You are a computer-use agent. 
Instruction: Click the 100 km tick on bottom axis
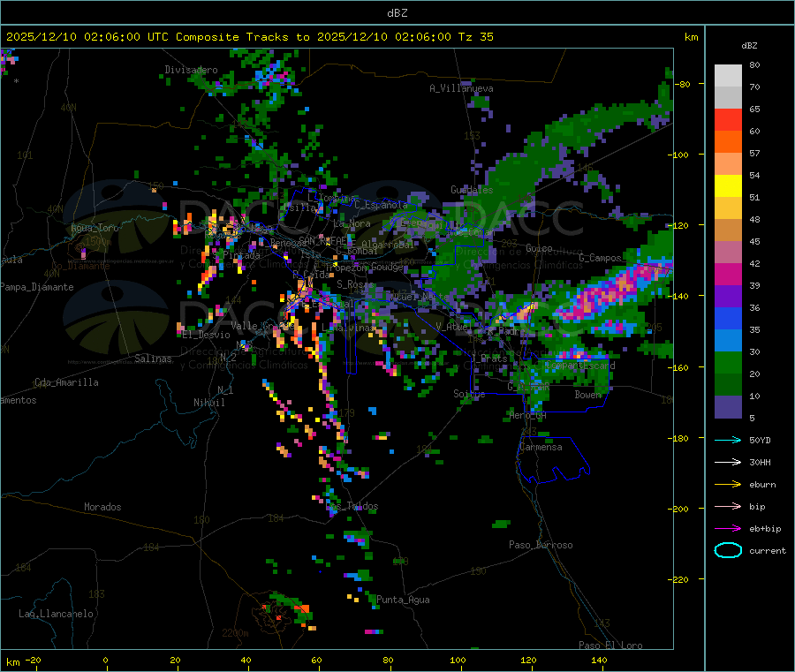[x=458, y=660]
